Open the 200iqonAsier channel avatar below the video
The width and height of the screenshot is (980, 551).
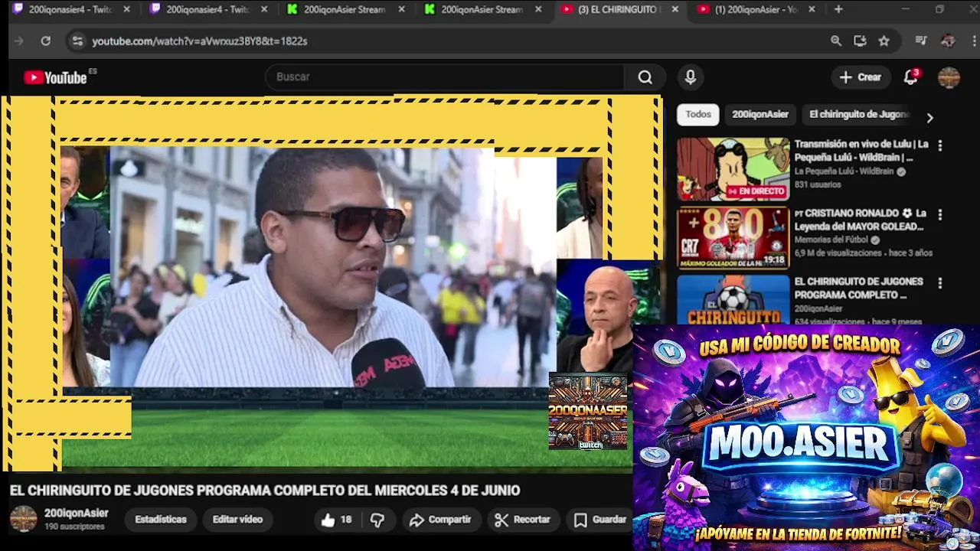coord(23,519)
